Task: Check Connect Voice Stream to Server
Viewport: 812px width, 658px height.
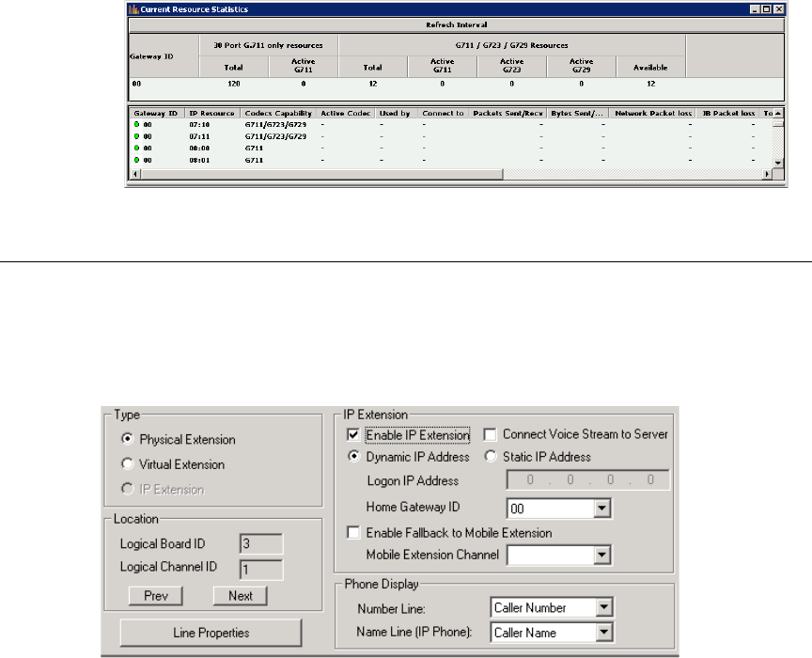Action: point(490,435)
